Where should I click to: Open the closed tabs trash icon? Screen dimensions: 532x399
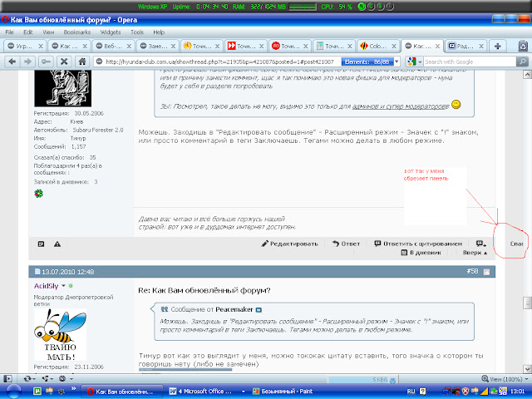tap(523, 46)
